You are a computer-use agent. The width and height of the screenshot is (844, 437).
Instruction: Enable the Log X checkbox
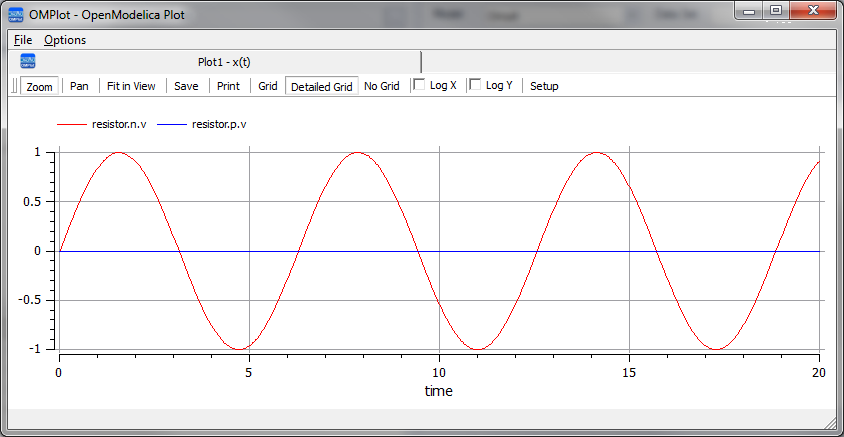point(420,85)
